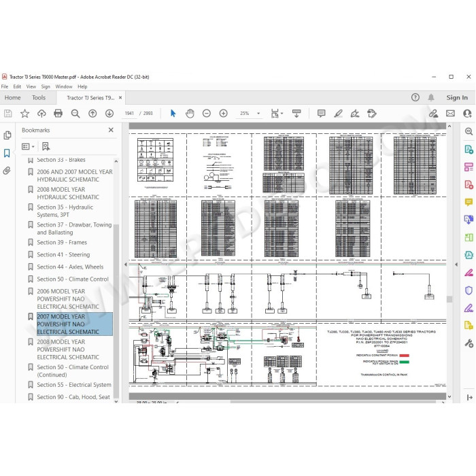Collapse the right tools pane arrow
Image resolution: width=476 pixels, height=476 pixels.
point(456,265)
